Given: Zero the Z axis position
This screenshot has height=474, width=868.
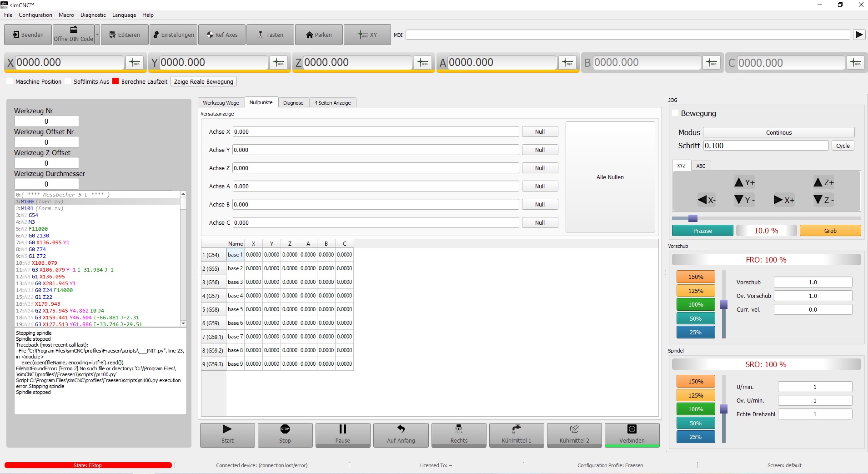Looking at the screenshot, I should (422, 63).
